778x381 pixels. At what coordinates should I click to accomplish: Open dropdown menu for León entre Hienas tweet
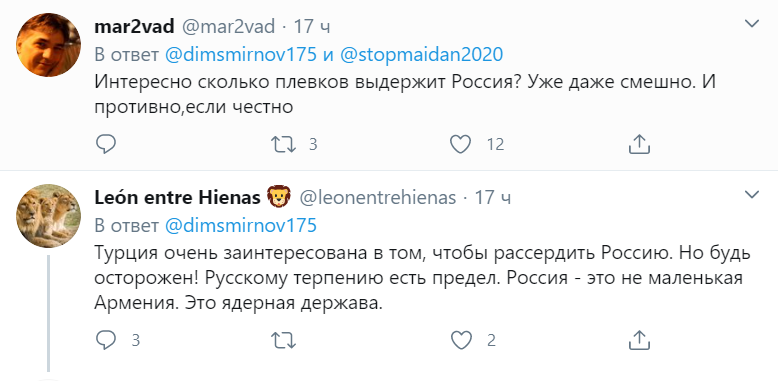pyautogui.click(x=752, y=194)
